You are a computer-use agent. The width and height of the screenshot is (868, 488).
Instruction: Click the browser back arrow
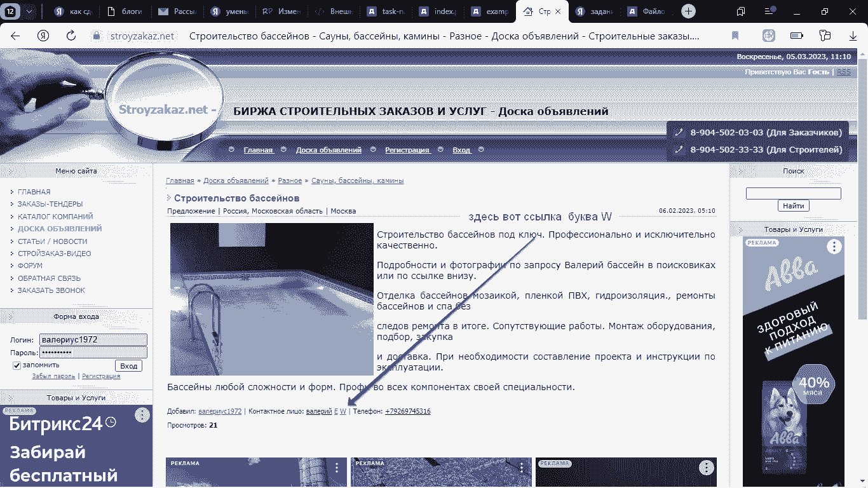pyautogui.click(x=15, y=36)
